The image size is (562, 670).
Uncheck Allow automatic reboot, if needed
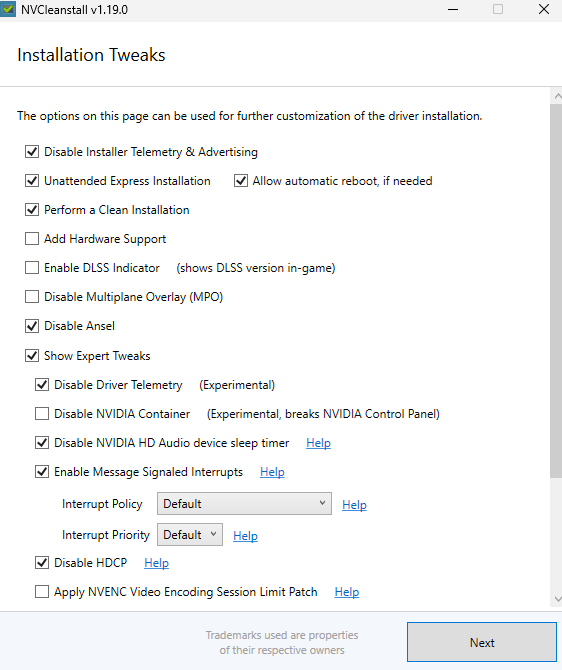tap(241, 181)
